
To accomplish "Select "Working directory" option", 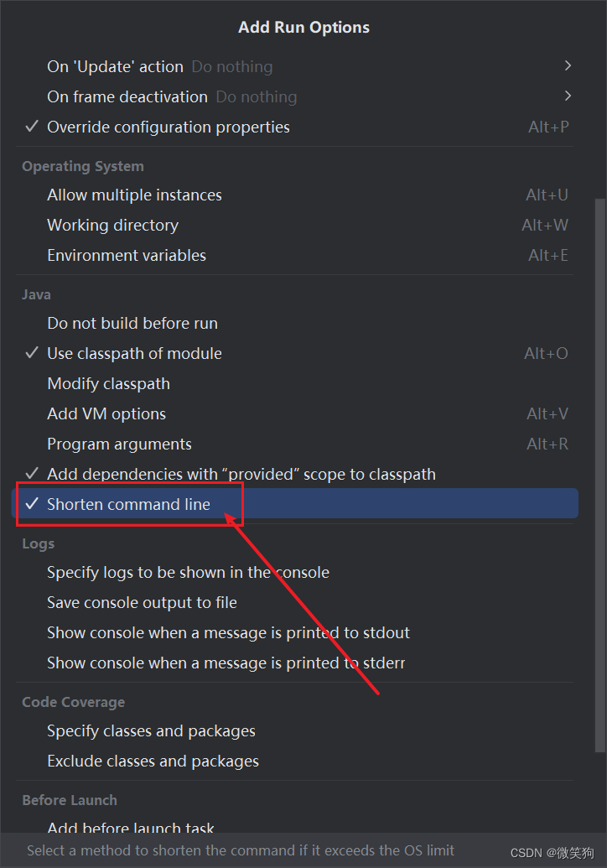I will click(112, 225).
